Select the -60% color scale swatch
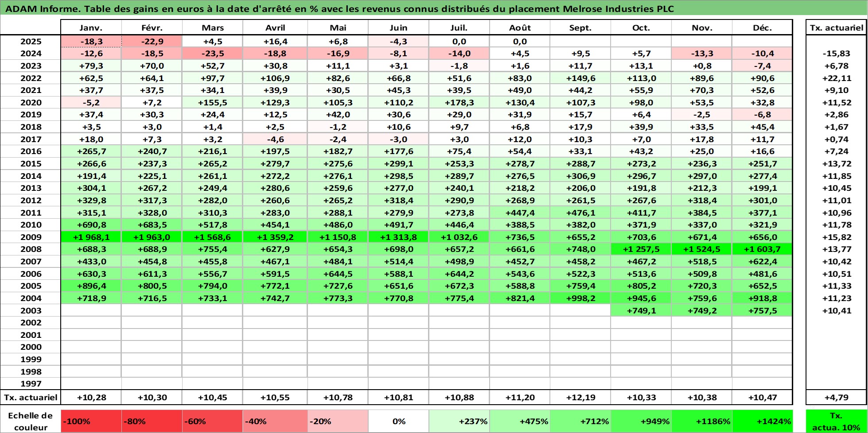The image size is (868, 433). (212, 421)
